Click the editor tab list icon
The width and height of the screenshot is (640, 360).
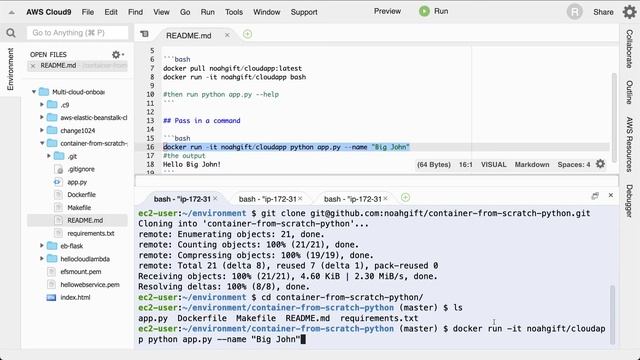[144, 34]
